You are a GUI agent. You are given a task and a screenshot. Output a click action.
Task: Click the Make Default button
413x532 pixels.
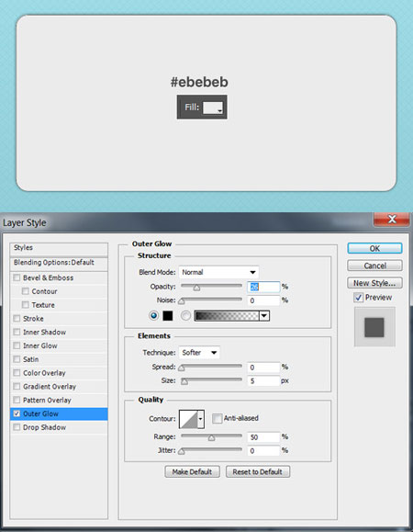192,472
